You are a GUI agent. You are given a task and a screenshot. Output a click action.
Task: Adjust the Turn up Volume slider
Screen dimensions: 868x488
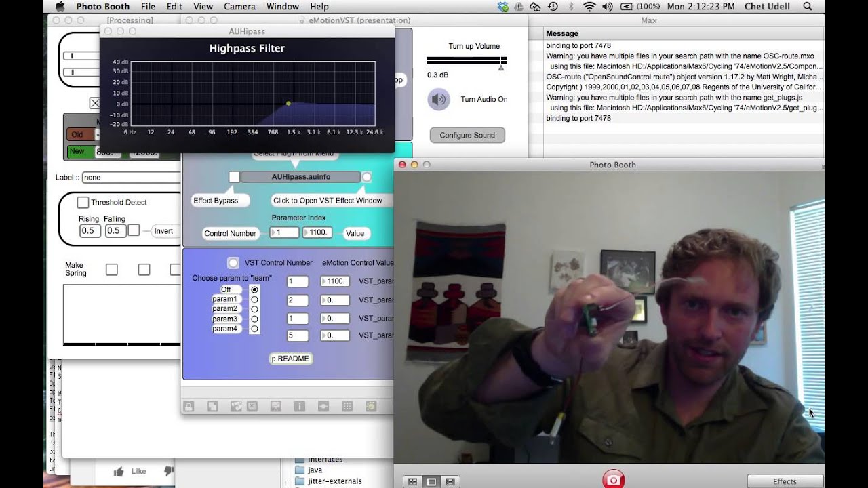coord(467,60)
